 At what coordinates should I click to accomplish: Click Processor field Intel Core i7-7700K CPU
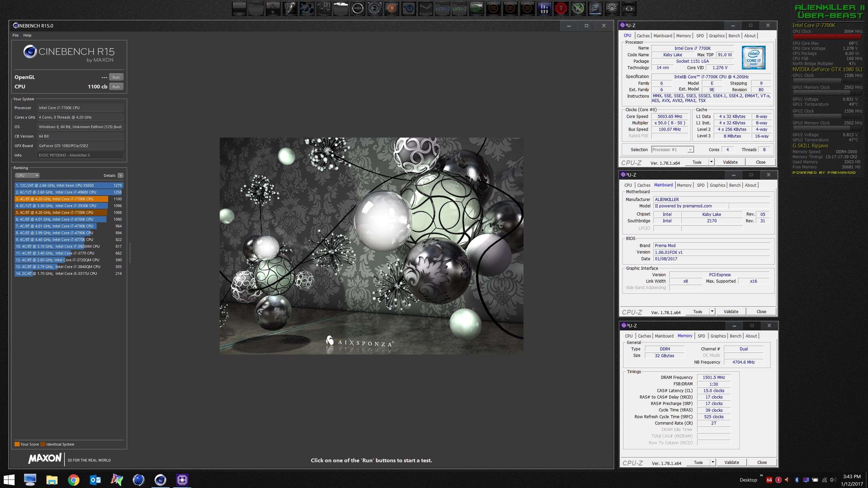(x=80, y=108)
